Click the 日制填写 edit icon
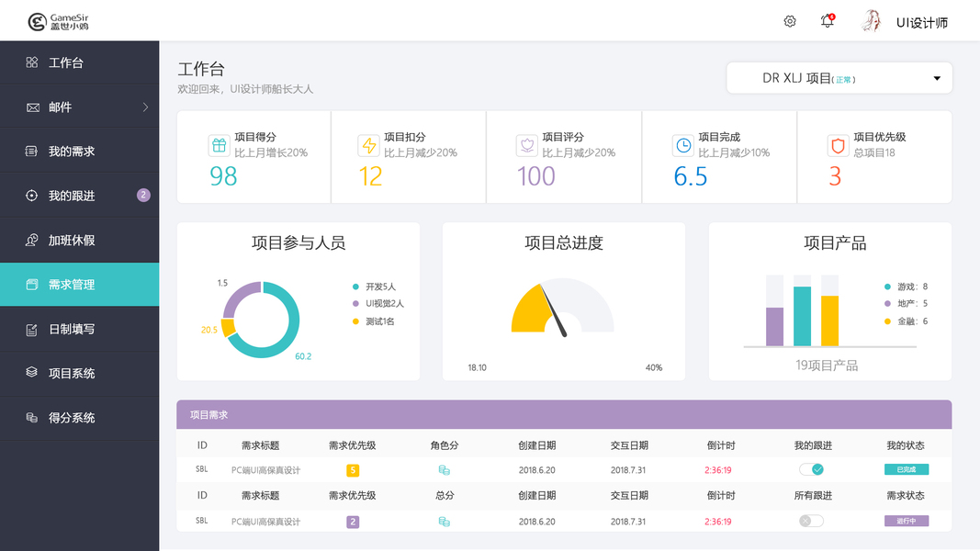 pyautogui.click(x=31, y=330)
